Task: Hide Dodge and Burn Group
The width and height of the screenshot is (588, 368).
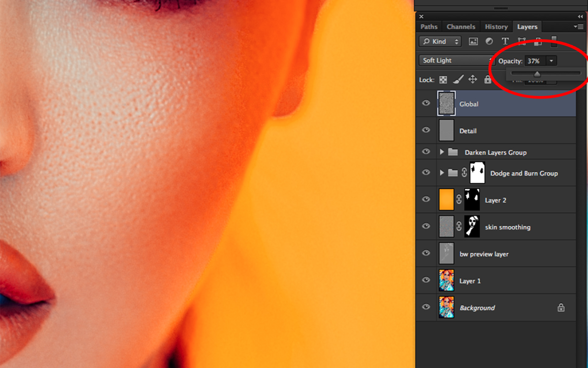Action: pyautogui.click(x=426, y=172)
